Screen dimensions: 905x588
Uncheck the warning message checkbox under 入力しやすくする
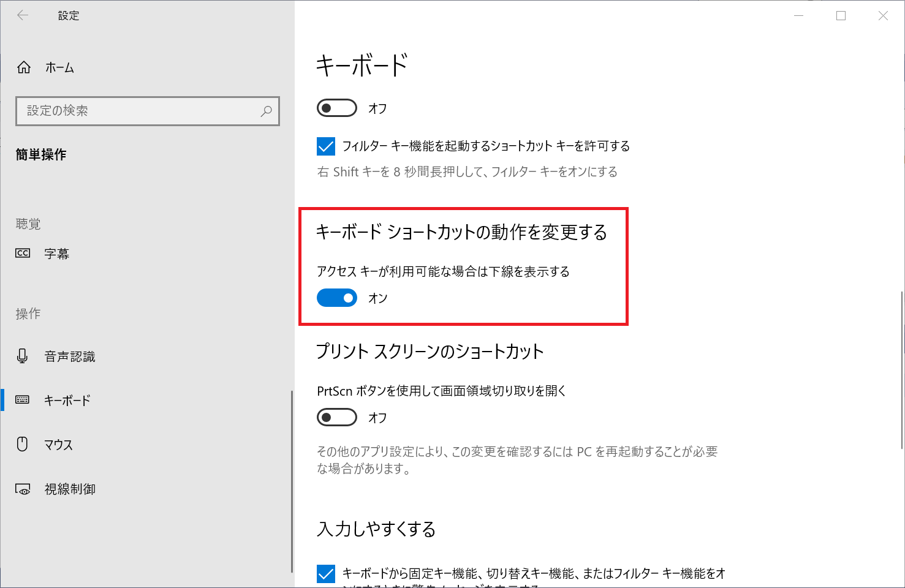click(x=326, y=574)
